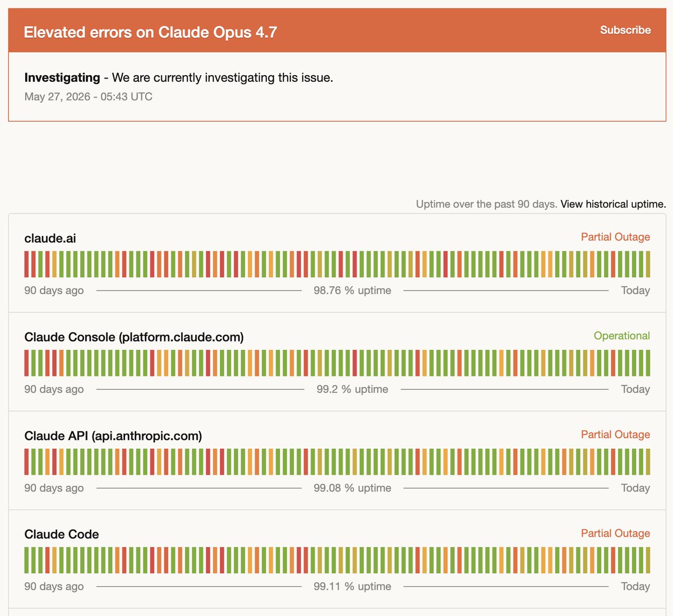673x616 pixels.
Task: Click the Claude Code component name
Action: tap(62, 534)
